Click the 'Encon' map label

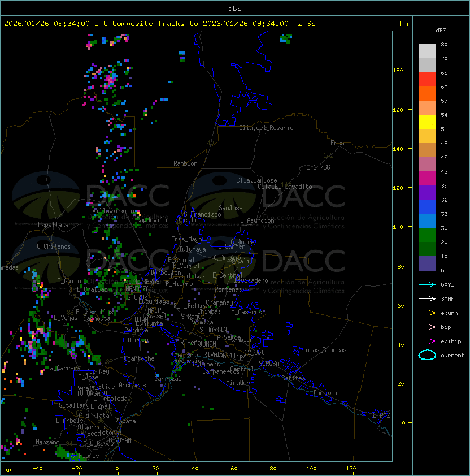click(339, 143)
